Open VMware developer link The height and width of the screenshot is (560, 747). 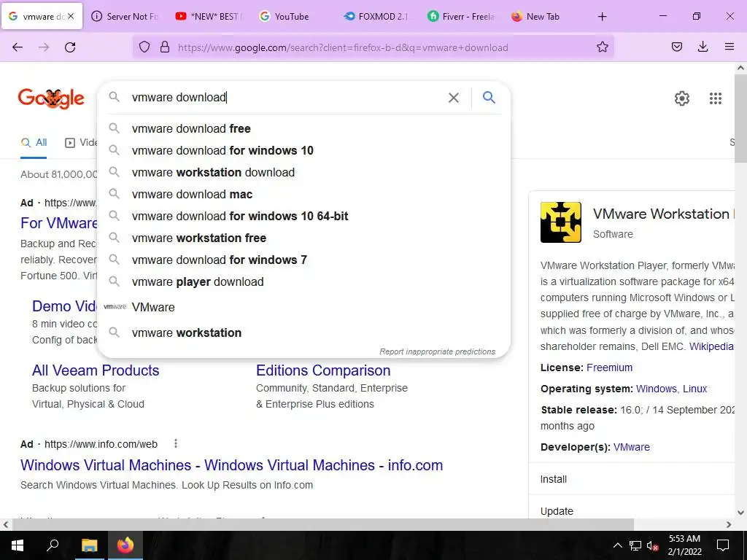[631, 447]
